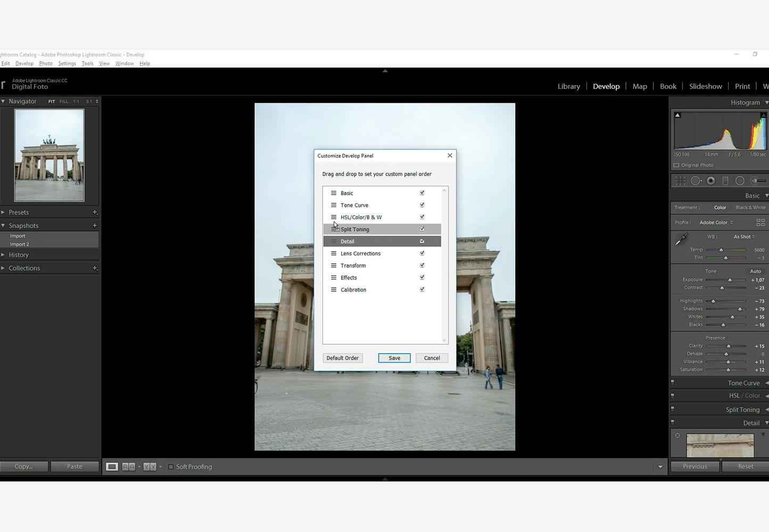769x532 pixels.
Task: Toggle the Tone Curve panel switch
Action: [673, 383]
